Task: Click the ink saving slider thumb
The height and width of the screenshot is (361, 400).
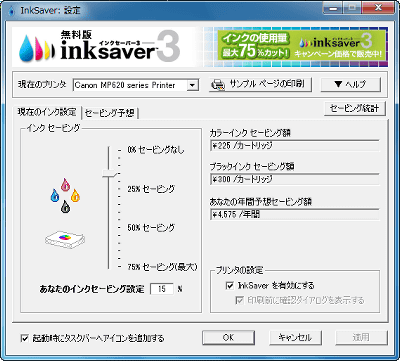Action: tap(109, 173)
